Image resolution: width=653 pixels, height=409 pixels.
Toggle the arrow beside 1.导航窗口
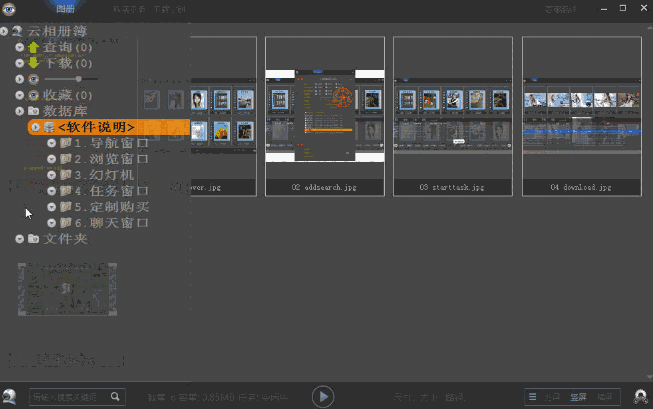(x=51, y=143)
